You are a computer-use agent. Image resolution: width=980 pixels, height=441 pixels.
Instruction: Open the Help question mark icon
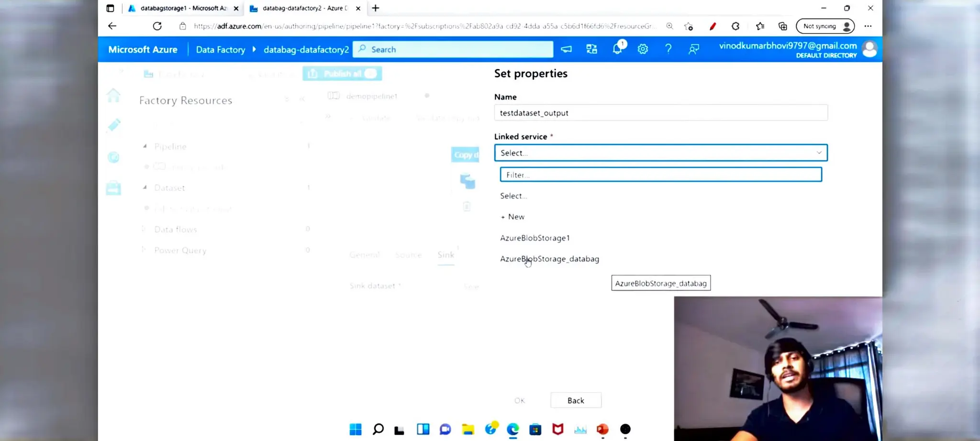coord(668,49)
